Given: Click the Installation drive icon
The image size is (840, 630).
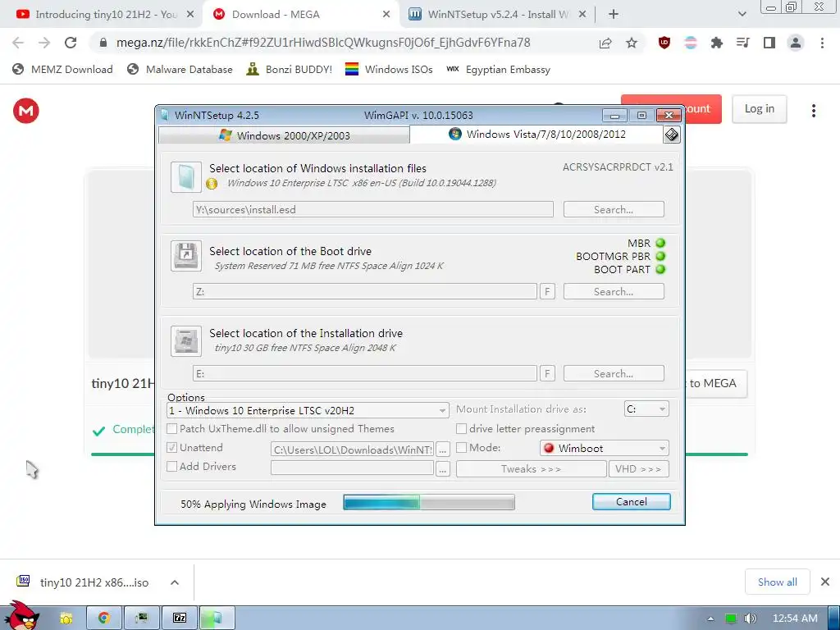Looking at the screenshot, I should [x=186, y=340].
